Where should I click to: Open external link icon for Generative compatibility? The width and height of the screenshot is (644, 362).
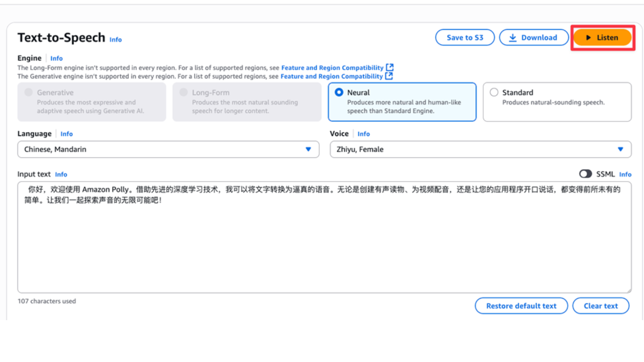389,76
